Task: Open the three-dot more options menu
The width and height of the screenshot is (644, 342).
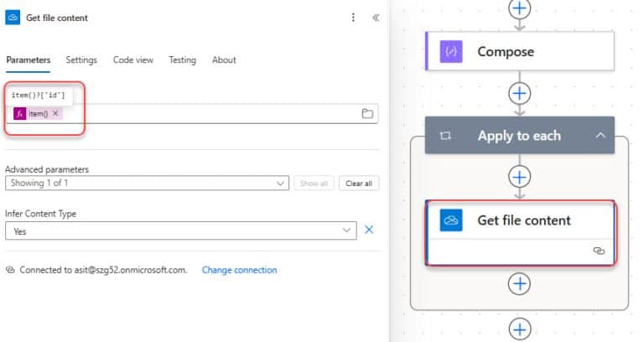Action: (353, 18)
